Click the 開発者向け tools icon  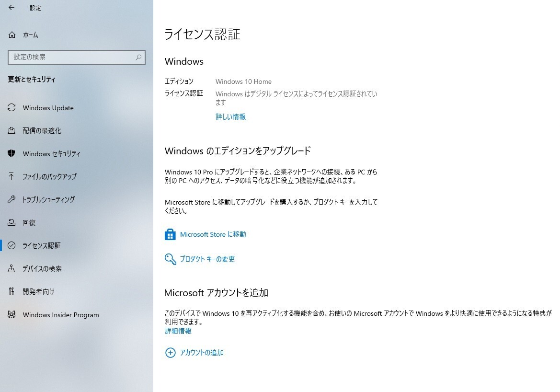pos(11,291)
